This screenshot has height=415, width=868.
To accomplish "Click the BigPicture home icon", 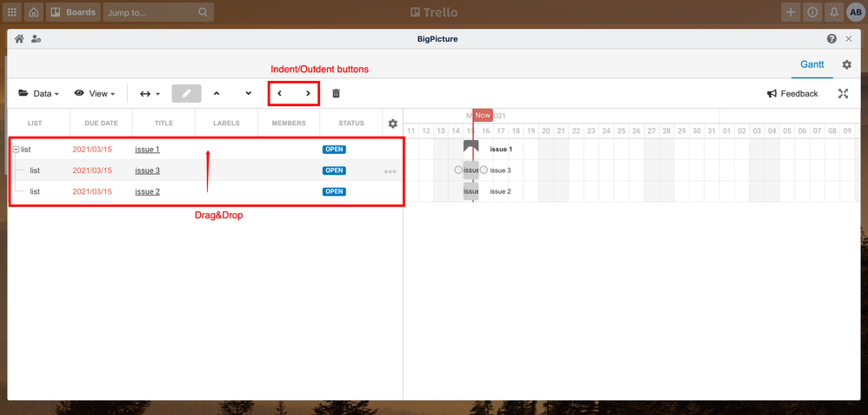I will click(x=19, y=39).
